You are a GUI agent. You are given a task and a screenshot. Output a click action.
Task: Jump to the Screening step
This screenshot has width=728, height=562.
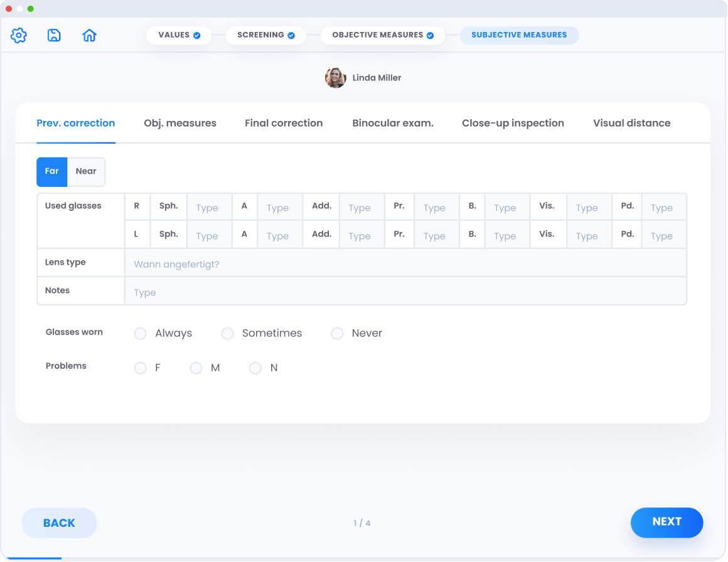click(x=265, y=35)
